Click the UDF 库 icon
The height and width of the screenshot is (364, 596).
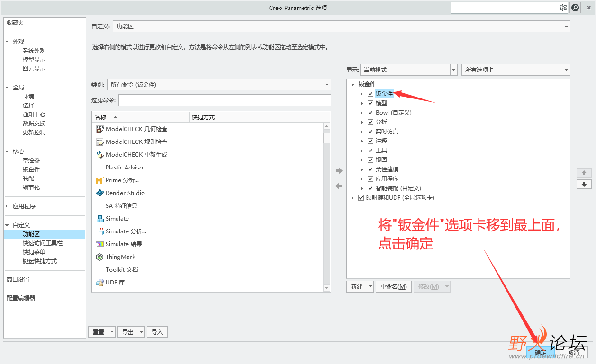pyautogui.click(x=99, y=282)
